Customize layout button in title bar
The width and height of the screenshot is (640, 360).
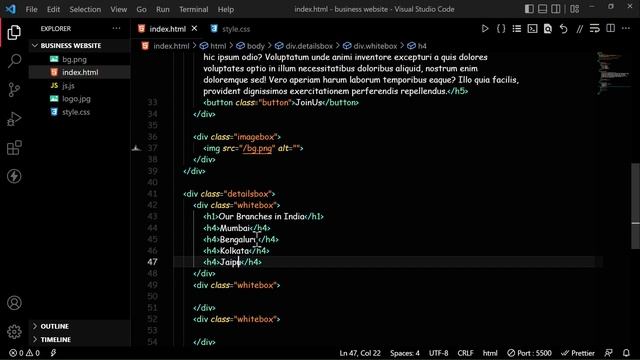coord(575,9)
